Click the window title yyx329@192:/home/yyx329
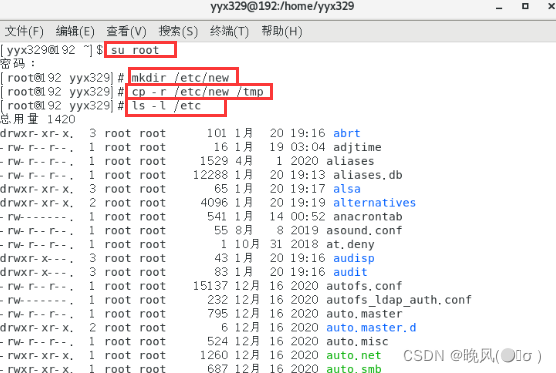 pyautogui.click(x=282, y=6)
